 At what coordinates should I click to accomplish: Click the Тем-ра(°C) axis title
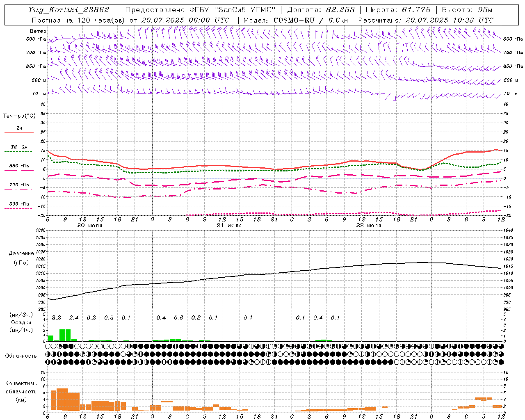pyautogui.click(x=19, y=116)
